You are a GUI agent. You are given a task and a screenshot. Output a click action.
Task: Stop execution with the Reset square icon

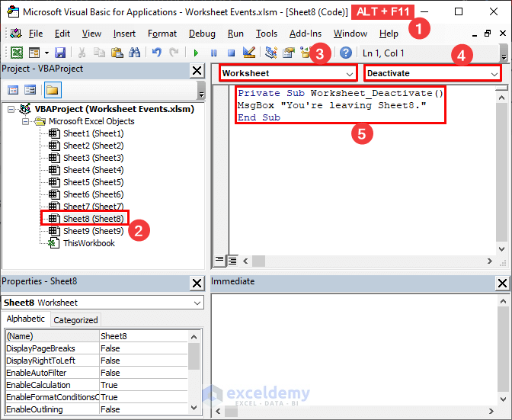click(231, 53)
